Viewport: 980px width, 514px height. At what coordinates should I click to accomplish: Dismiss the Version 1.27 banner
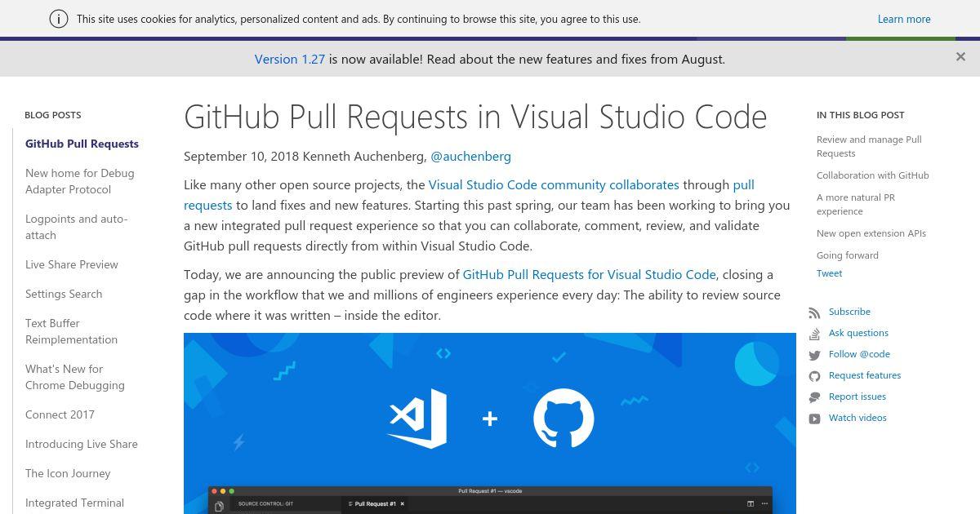pos(960,56)
